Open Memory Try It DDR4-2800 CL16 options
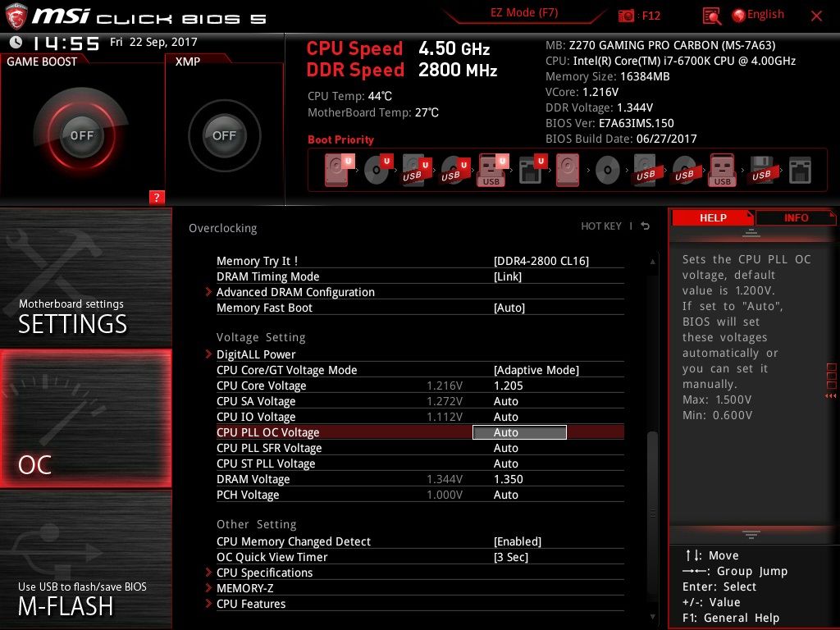 (541, 261)
